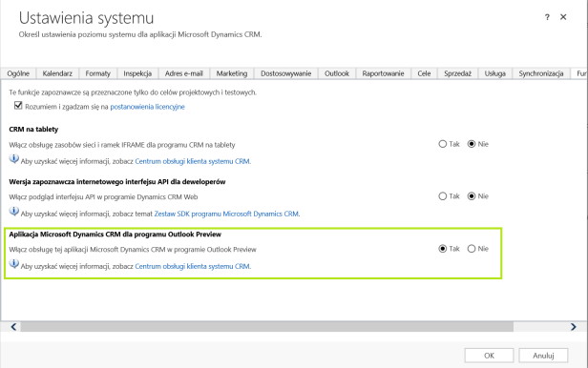Click the CRM na tablety heading
The image size is (588, 368).
33,129
